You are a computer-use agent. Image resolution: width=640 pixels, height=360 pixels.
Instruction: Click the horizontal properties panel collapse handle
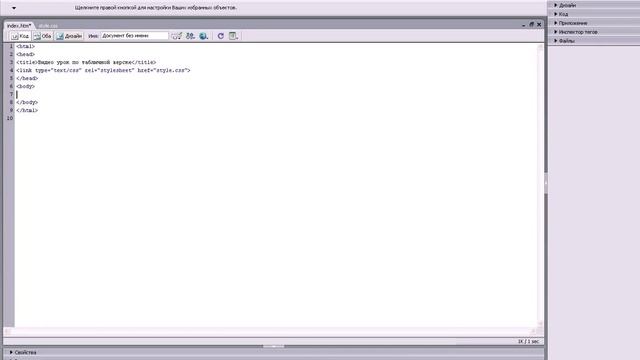tap(273, 347)
